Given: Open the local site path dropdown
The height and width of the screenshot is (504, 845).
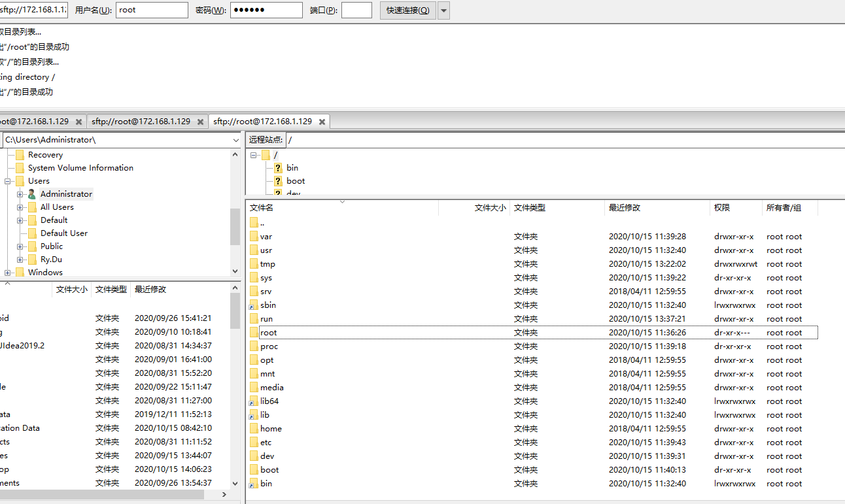Looking at the screenshot, I should point(235,140).
